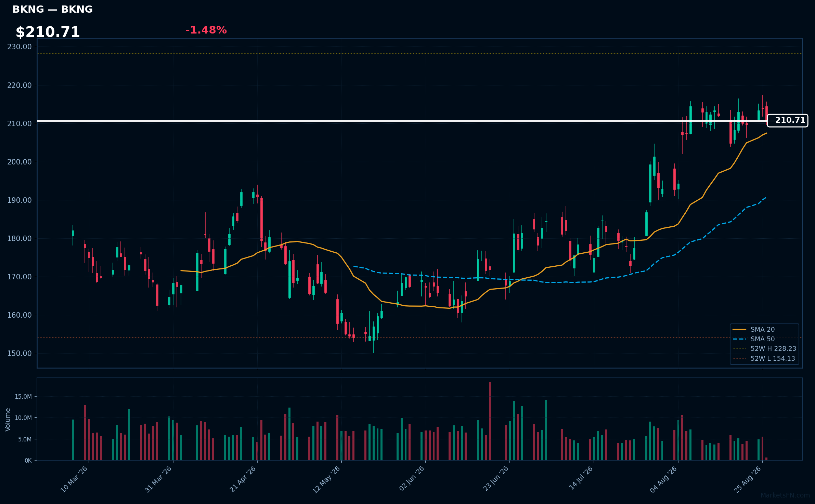
Task: Click the 190.00 price axis label
Action: point(20,200)
